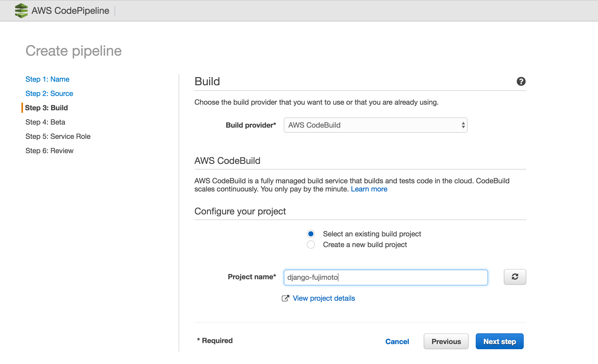This screenshot has width=598, height=364.
Task: Click View project details
Action: [x=324, y=298]
